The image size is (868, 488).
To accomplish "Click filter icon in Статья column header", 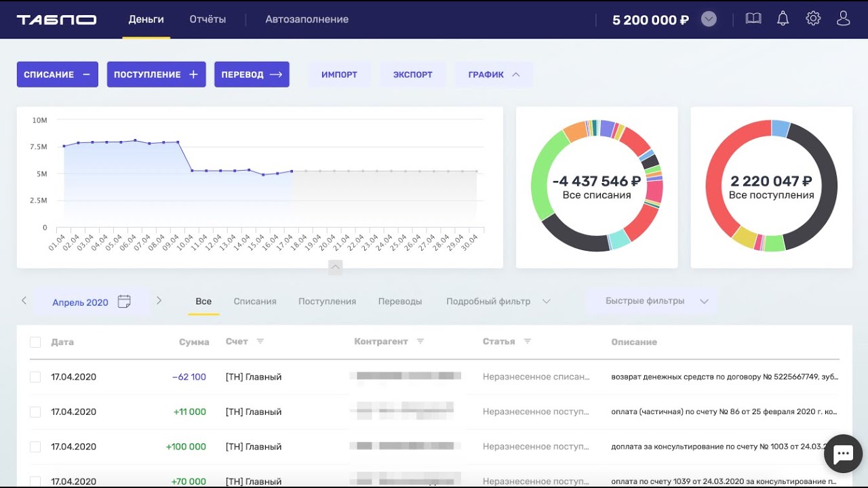I will 528,341.
